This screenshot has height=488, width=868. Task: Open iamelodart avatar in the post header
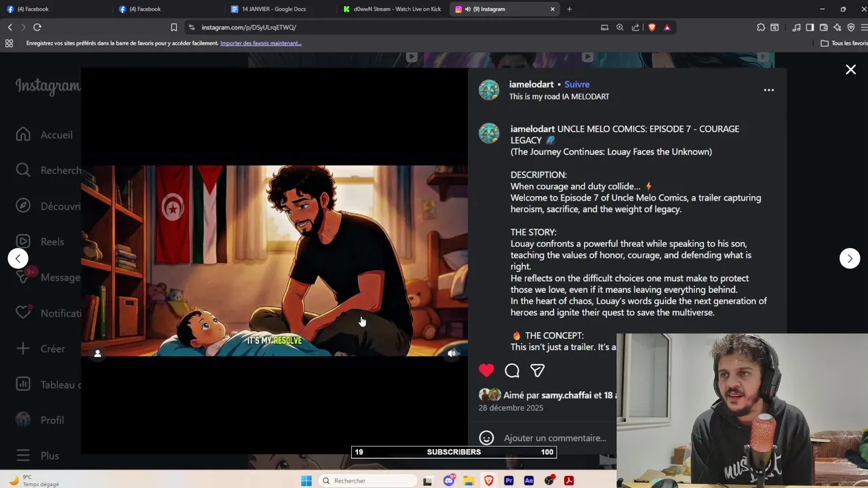[x=489, y=89]
